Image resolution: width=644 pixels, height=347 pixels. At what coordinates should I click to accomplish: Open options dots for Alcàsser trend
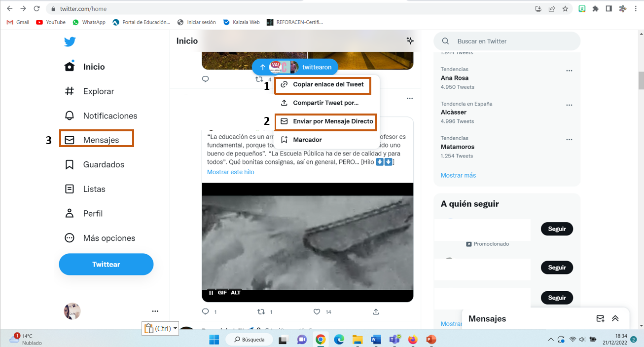(569, 105)
